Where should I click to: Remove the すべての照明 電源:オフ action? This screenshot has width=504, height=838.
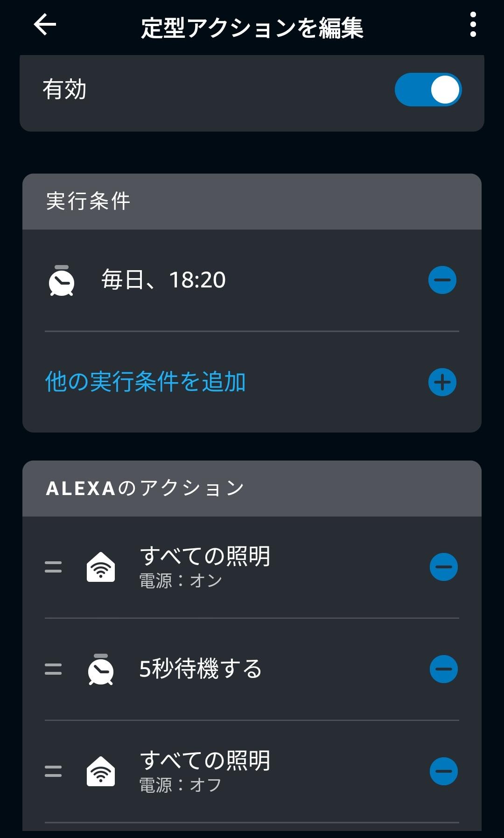[443, 771]
